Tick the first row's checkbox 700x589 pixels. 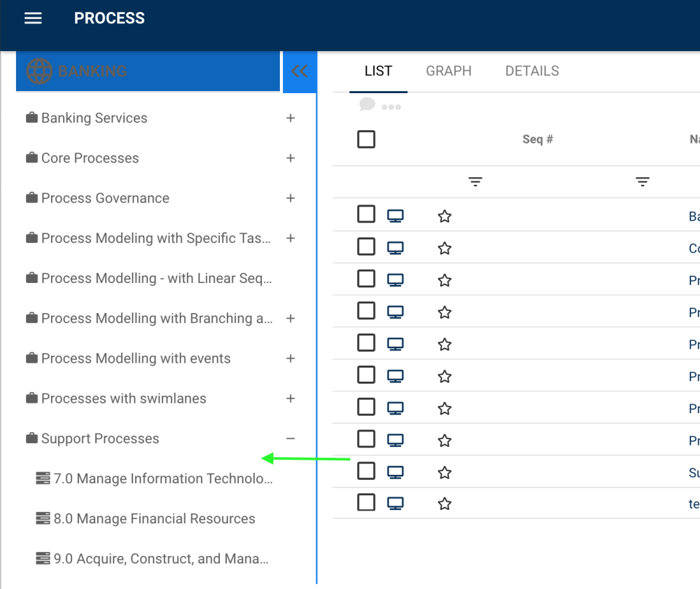pos(366,214)
